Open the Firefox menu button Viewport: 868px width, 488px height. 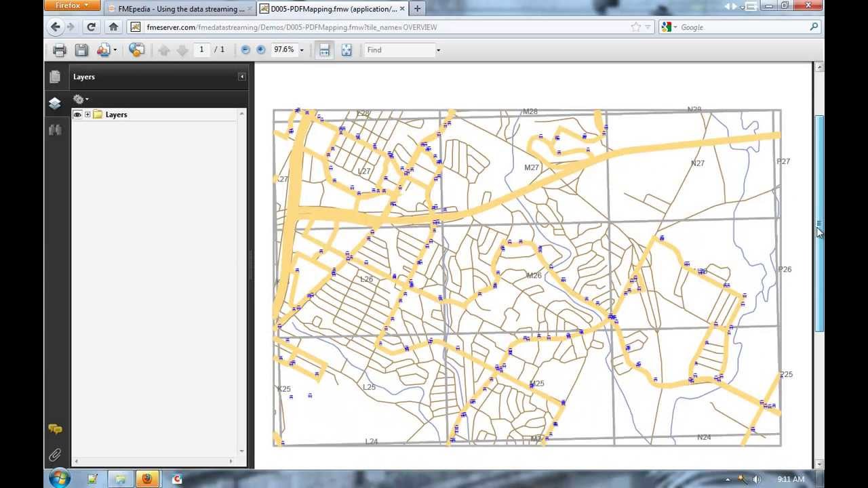[72, 5]
